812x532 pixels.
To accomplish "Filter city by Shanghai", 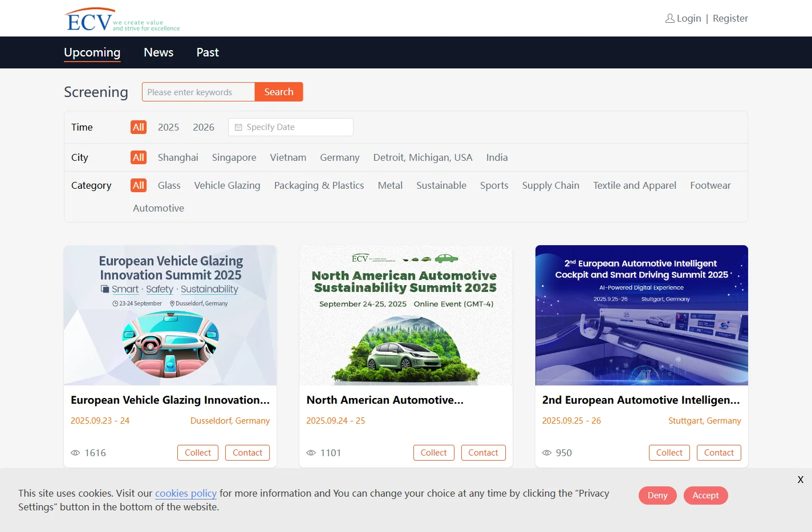I will tap(178, 157).
